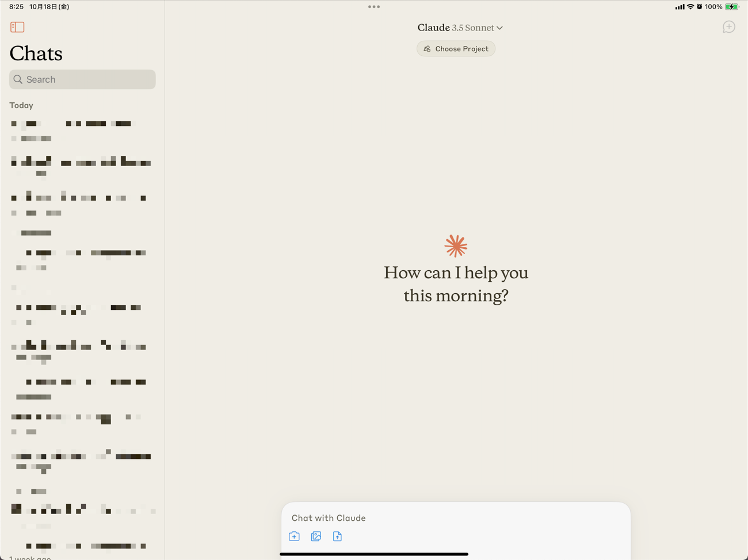Start a new chat with plus bubble icon
Screen dimensions: 748x560
[728, 27]
